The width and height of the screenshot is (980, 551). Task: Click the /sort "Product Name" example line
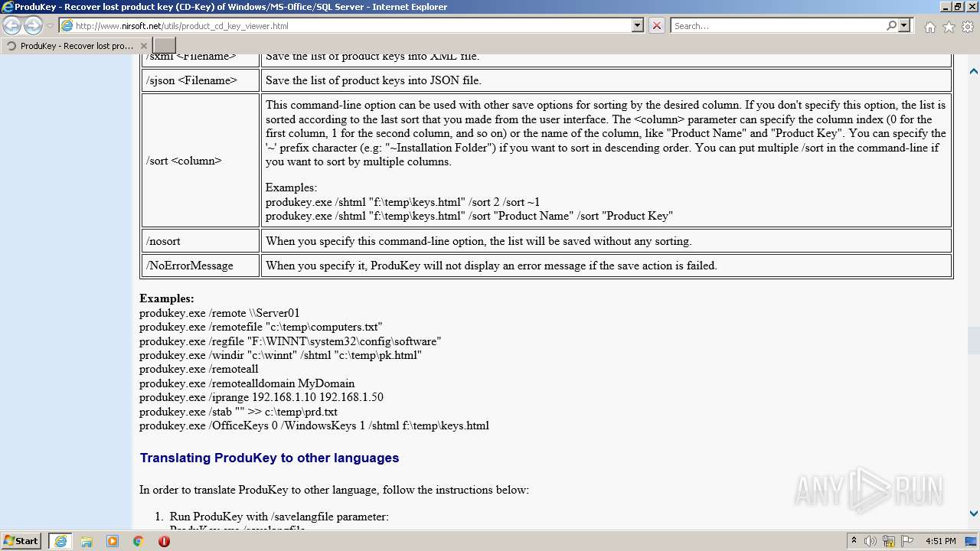tap(469, 216)
